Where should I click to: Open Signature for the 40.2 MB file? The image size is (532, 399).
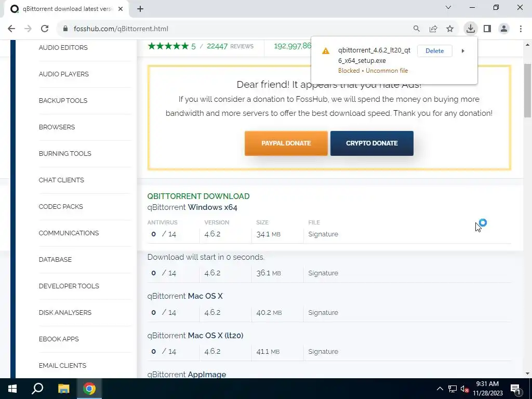(323, 312)
